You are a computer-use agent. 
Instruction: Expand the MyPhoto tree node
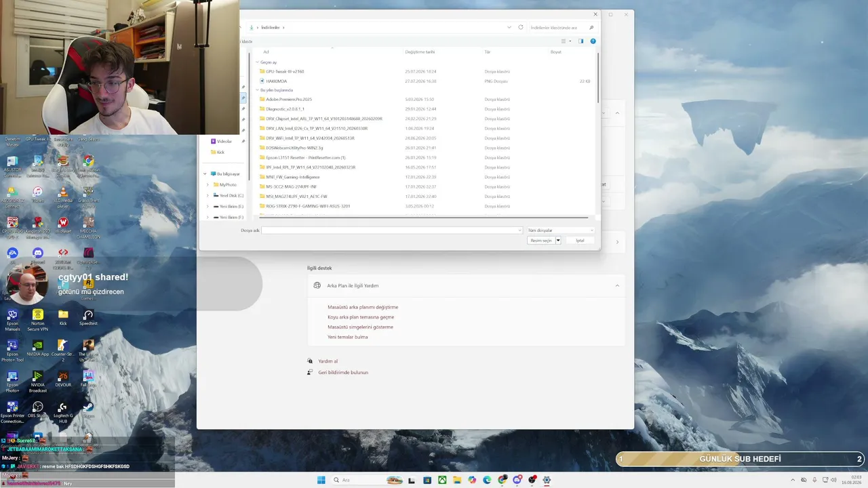pyautogui.click(x=208, y=184)
